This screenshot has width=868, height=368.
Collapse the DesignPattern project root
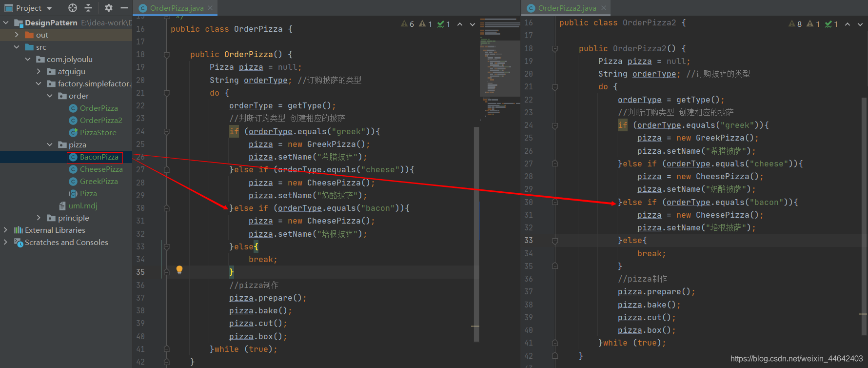[x=6, y=22]
